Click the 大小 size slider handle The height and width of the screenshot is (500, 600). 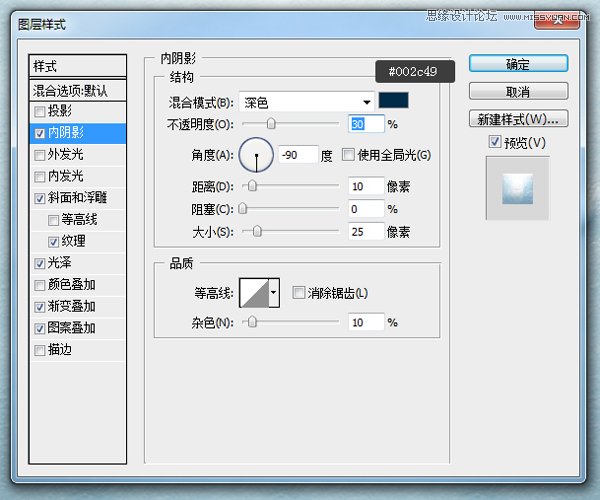[x=257, y=231]
